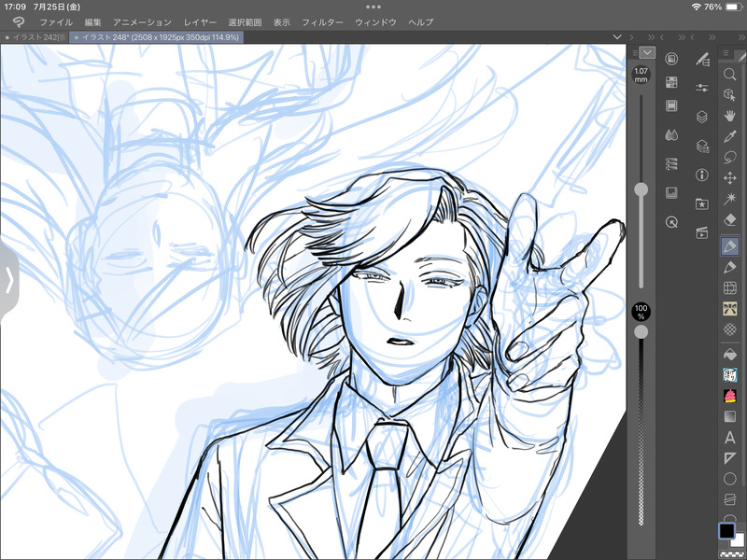Viewport: 747px width, 560px height.
Task: Switch to the イラスト 242 canvas tab
Action: click(35, 37)
